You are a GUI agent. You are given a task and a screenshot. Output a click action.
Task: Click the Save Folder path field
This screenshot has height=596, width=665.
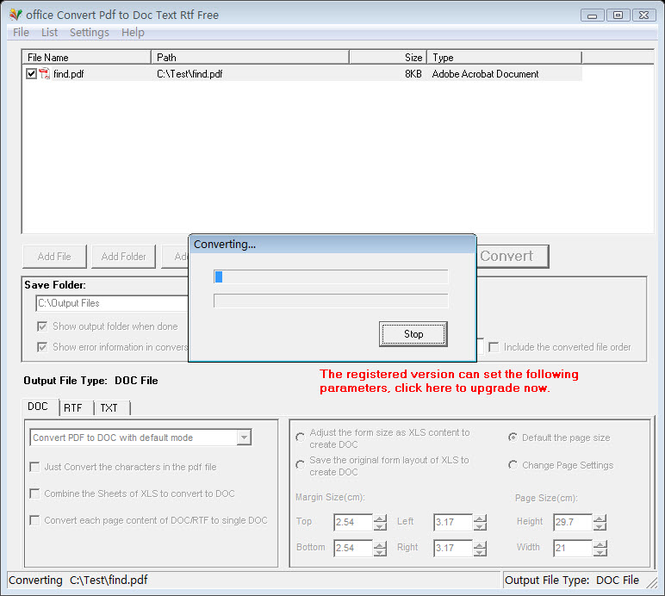112,303
